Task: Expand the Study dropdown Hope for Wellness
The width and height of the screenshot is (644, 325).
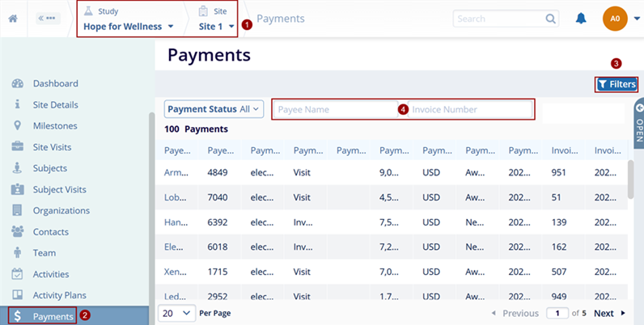Action: (129, 26)
